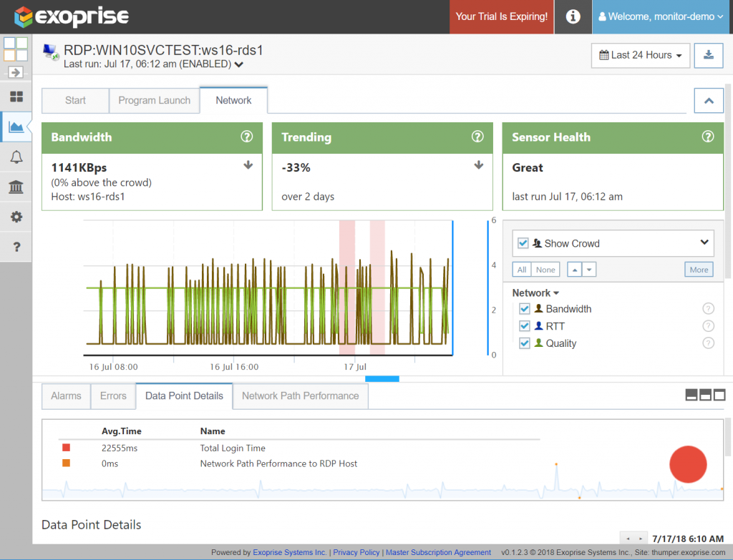Switch to the Program Launch tab
The width and height of the screenshot is (733, 560).
(x=155, y=100)
